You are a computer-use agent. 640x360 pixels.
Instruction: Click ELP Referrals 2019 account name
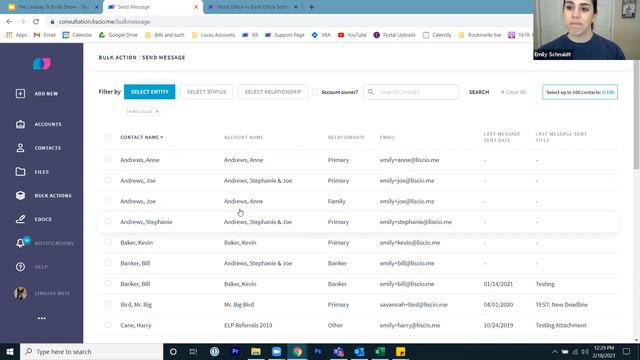[248, 325]
